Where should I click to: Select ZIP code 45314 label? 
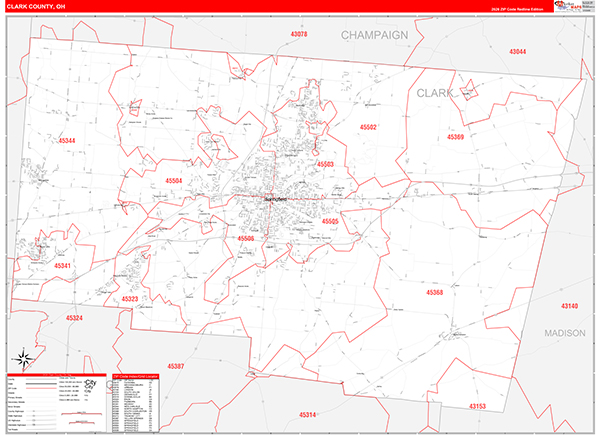pyautogui.click(x=308, y=415)
